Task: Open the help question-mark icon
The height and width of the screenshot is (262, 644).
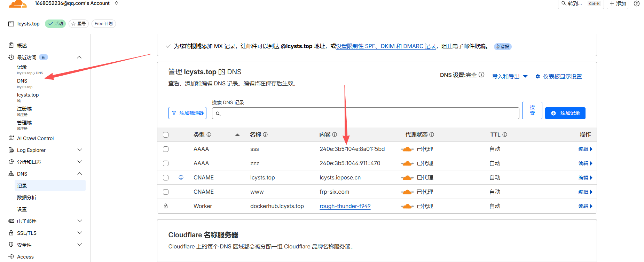Action: 637,3
